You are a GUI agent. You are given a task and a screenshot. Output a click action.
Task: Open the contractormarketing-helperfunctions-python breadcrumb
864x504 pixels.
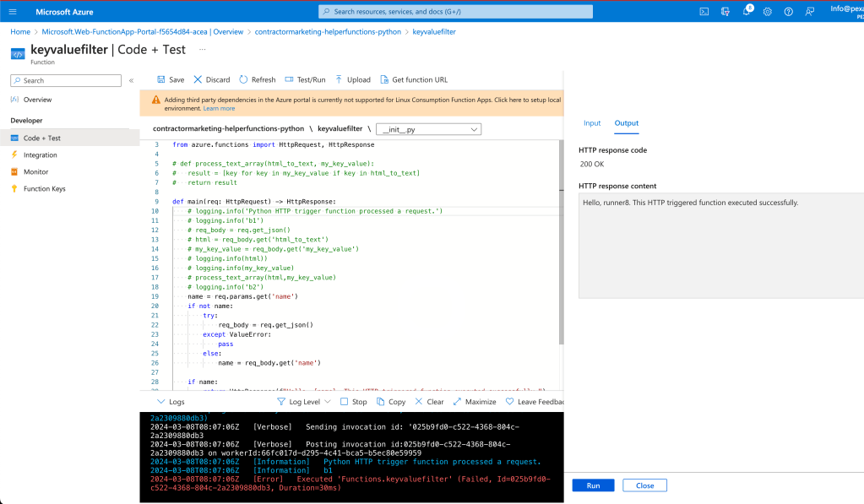328,32
